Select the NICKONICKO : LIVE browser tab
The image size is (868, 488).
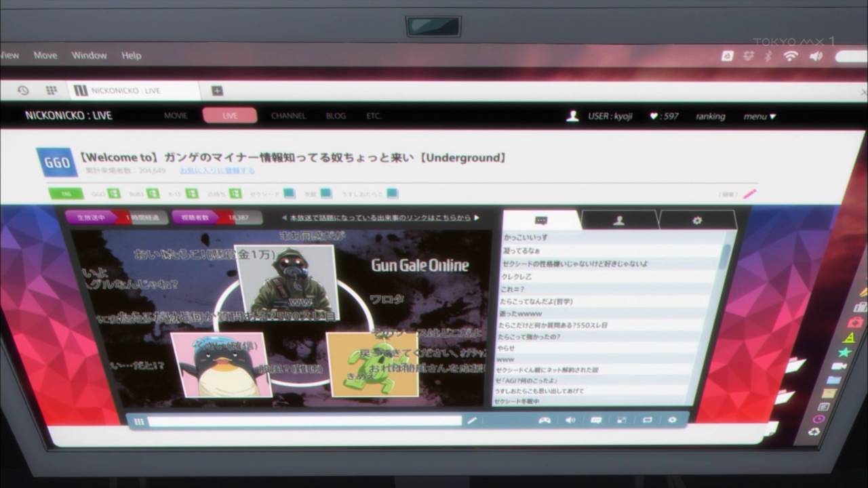coord(133,91)
